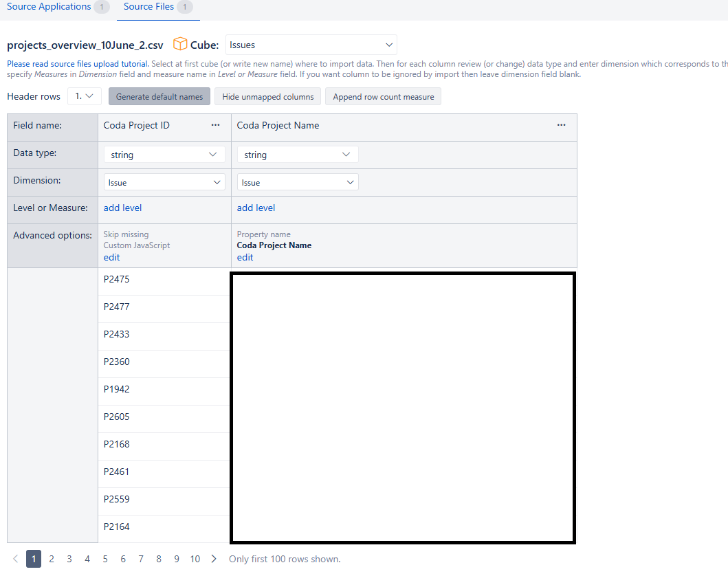Go to next page arrow in pagination
This screenshot has height=587, width=728.
(x=214, y=559)
